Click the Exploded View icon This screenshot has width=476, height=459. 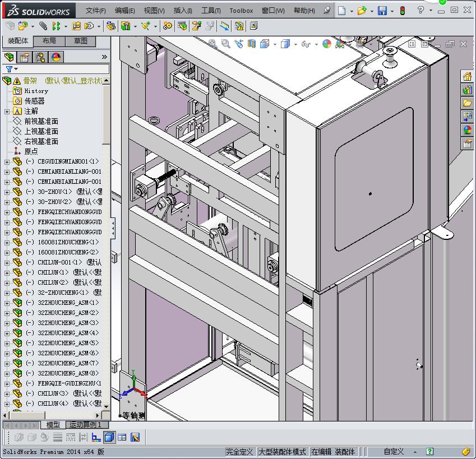pyautogui.click(x=196, y=26)
